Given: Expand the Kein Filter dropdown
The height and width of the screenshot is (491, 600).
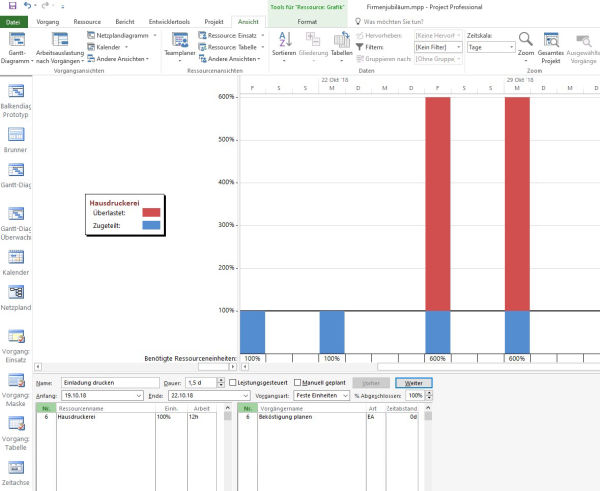Looking at the screenshot, I should (437, 47).
